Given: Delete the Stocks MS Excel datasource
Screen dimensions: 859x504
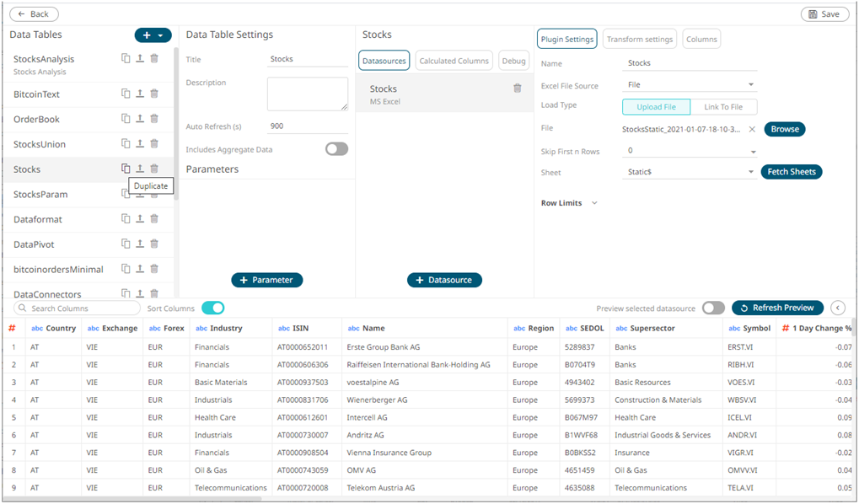Looking at the screenshot, I should coord(518,88).
